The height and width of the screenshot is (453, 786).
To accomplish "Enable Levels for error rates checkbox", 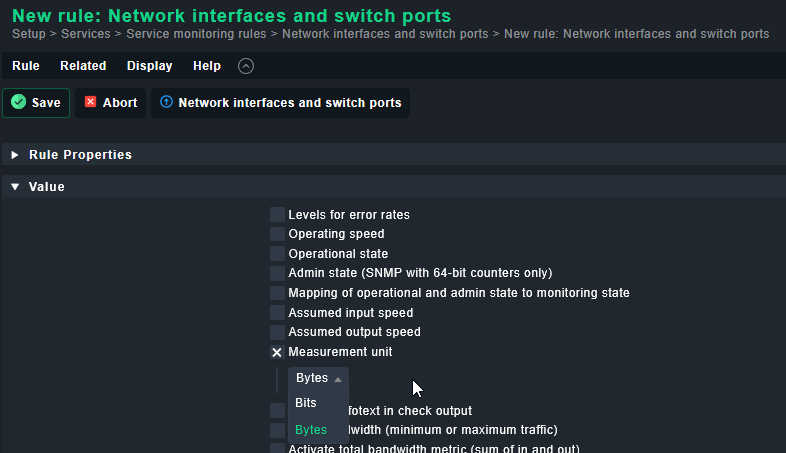I will coord(277,214).
